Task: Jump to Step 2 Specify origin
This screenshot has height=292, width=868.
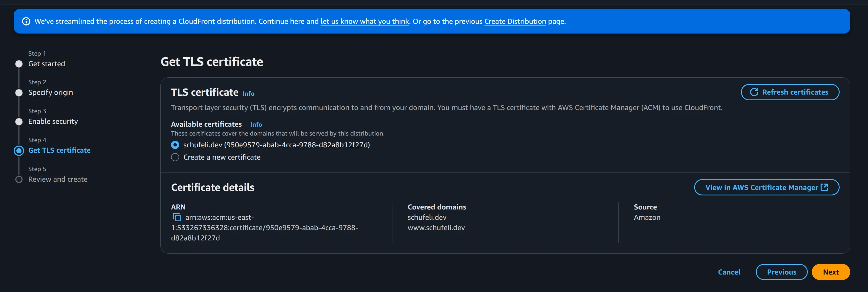Action: pyautogui.click(x=50, y=92)
